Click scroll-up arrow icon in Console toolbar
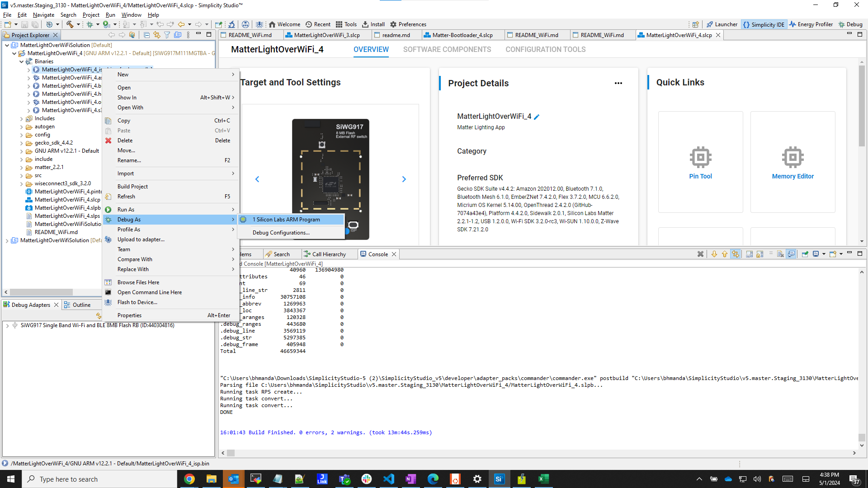868x488 pixels. coord(725,254)
